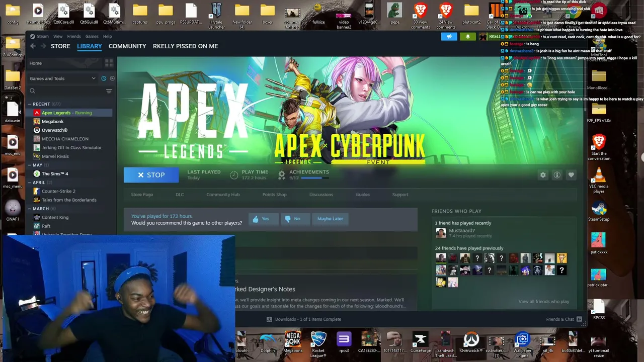
Task: Open Games and Tools filter dropdown
Action: point(62,78)
